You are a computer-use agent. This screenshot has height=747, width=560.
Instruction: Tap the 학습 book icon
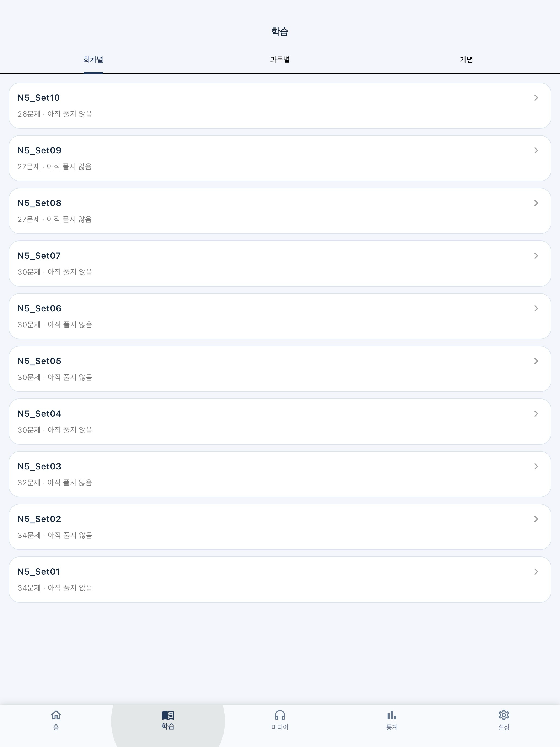click(168, 715)
